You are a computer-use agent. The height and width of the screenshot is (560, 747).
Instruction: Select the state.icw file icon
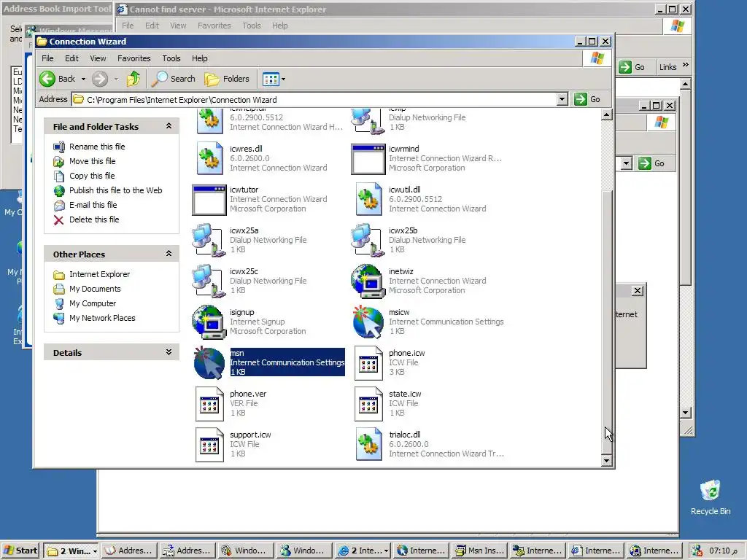coord(368,404)
